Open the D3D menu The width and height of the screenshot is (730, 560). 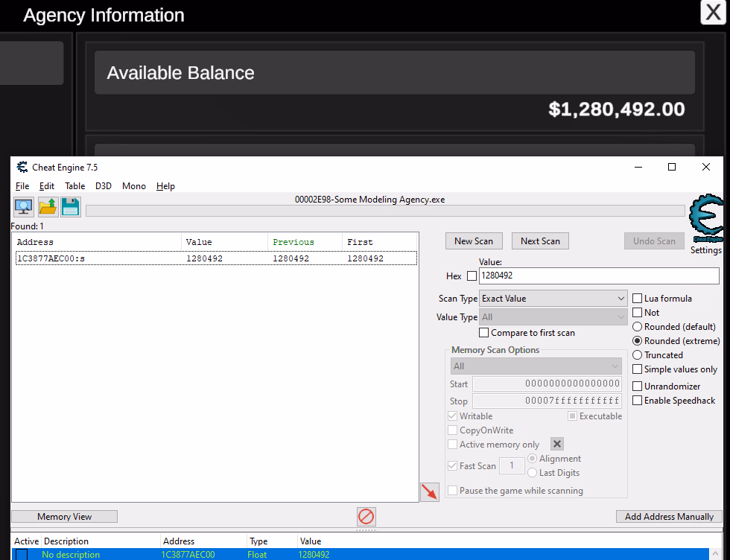point(104,186)
